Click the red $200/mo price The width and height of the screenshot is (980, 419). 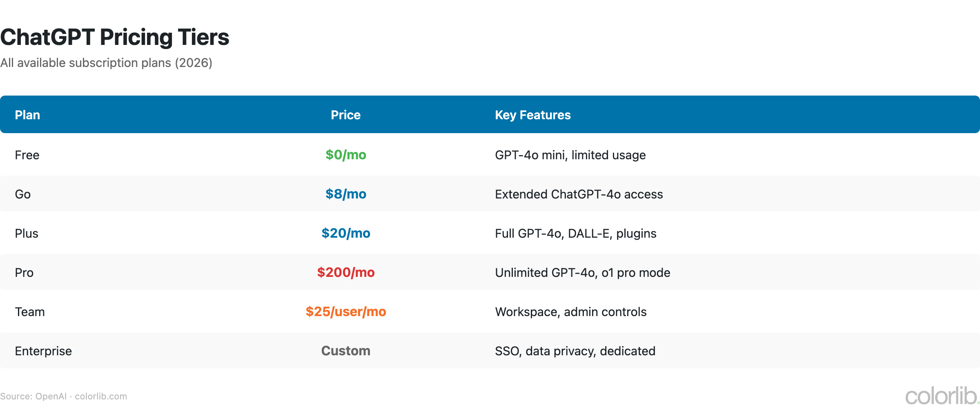click(345, 272)
